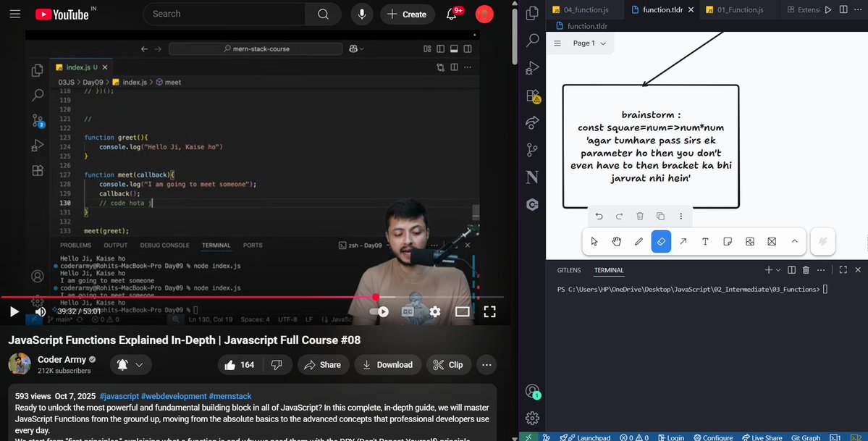Open tldraw more actions three-dot menu
This screenshot has width=868, height=441.
(x=681, y=216)
